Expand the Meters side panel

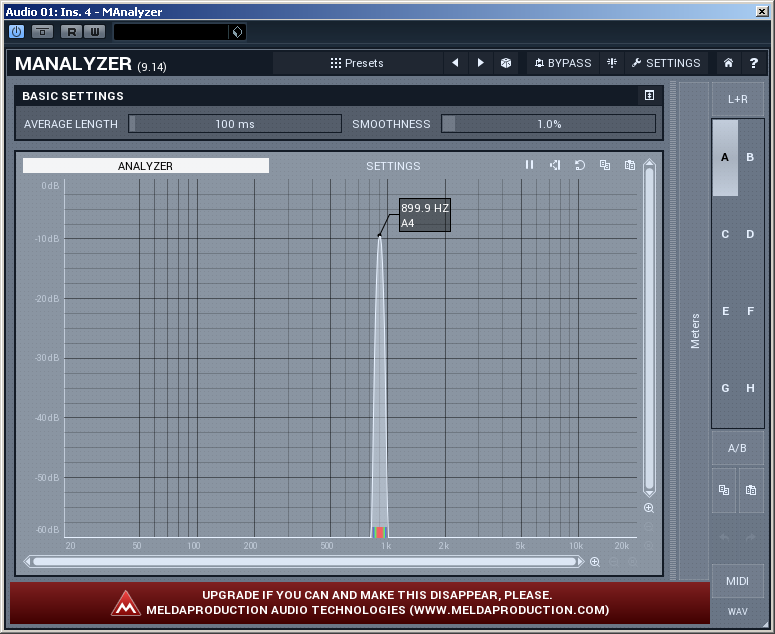point(694,330)
